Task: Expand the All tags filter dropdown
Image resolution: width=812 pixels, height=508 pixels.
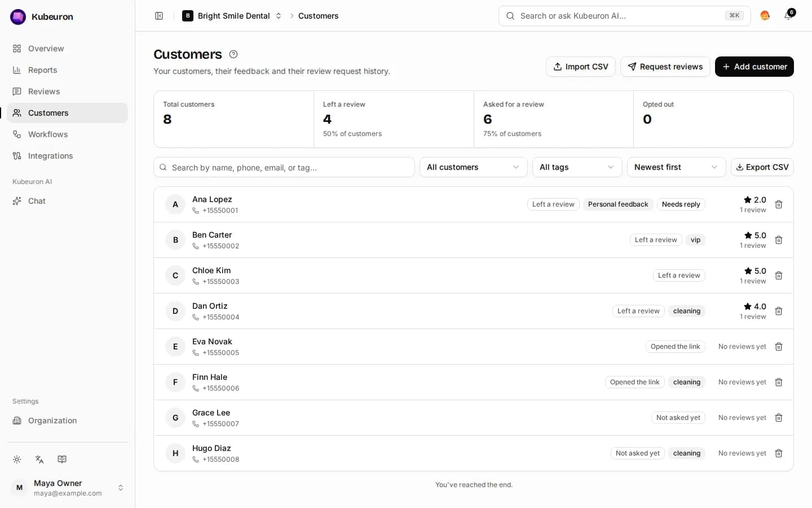Action: (577, 167)
